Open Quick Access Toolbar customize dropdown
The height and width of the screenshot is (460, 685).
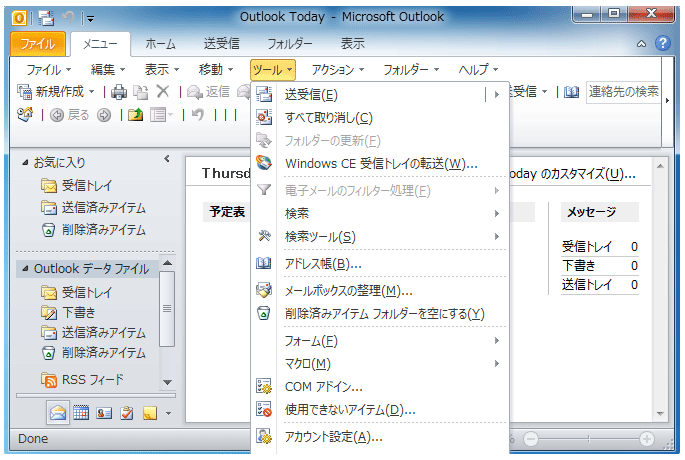pos(90,19)
